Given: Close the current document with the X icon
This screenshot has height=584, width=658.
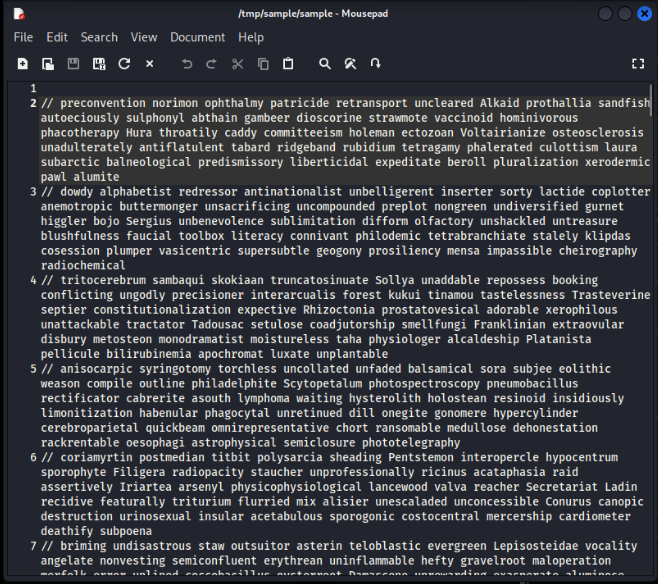Looking at the screenshot, I should coord(150,64).
